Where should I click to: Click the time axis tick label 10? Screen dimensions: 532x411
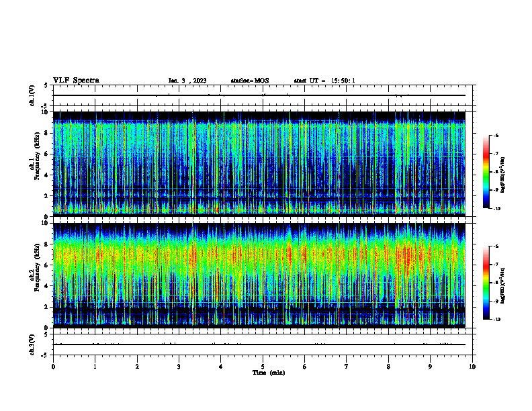(472, 367)
